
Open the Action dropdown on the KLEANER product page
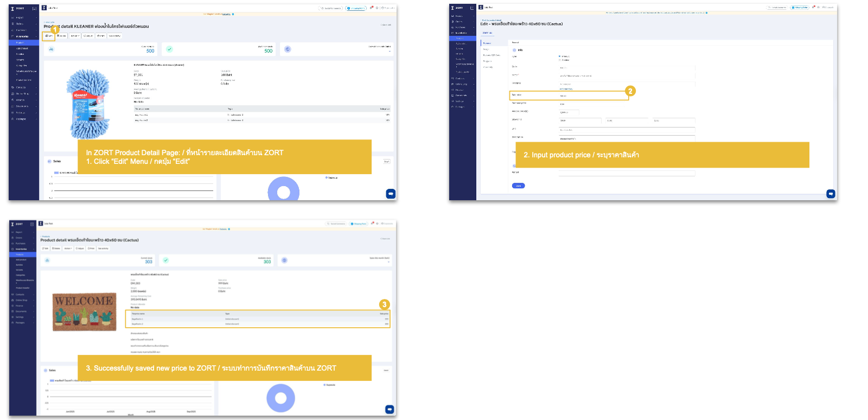pyautogui.click(x=75, y=36)
